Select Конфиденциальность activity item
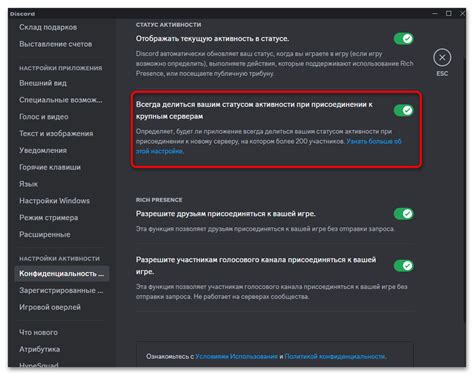This screenshot has height=375, width=474. coord(62,274)
